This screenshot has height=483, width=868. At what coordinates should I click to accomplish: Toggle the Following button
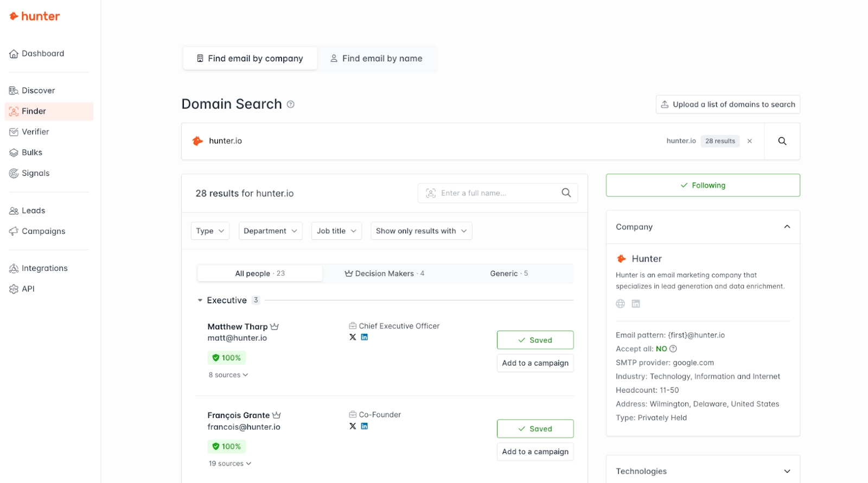(x=703, y=185)
